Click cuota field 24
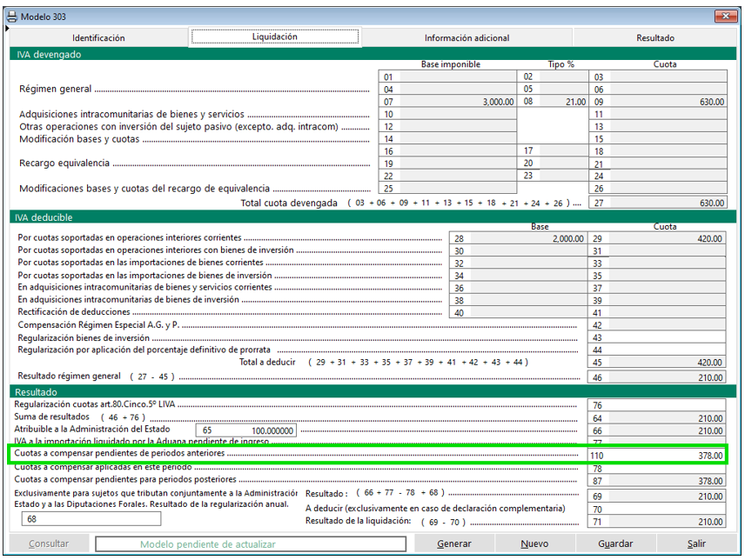 click(658, 176)
